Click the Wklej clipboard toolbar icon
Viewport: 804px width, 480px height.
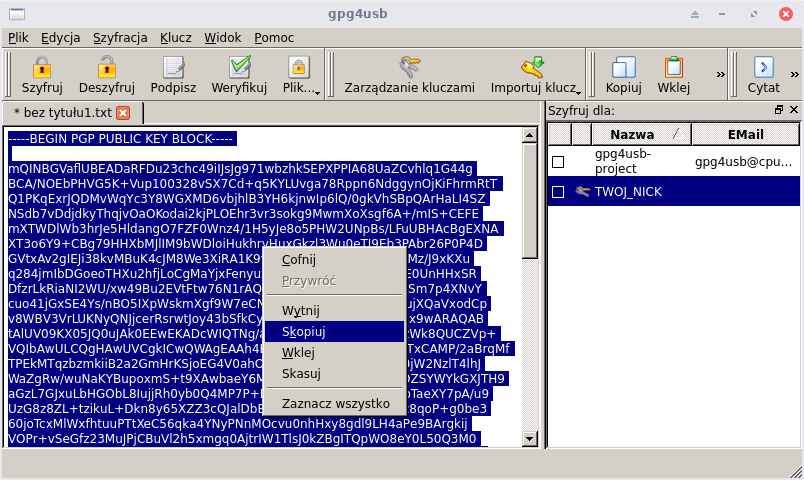pos(674,67)
